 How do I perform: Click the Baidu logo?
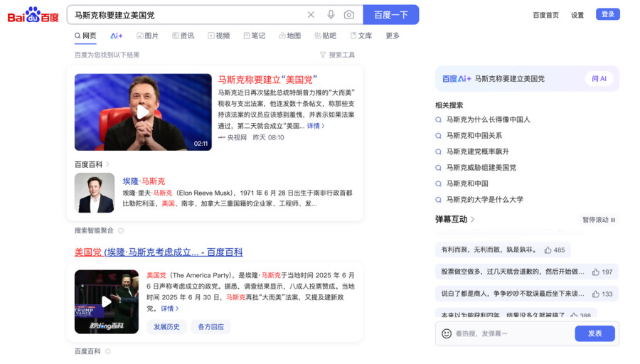pyautogui.click(x=33, y=15)
